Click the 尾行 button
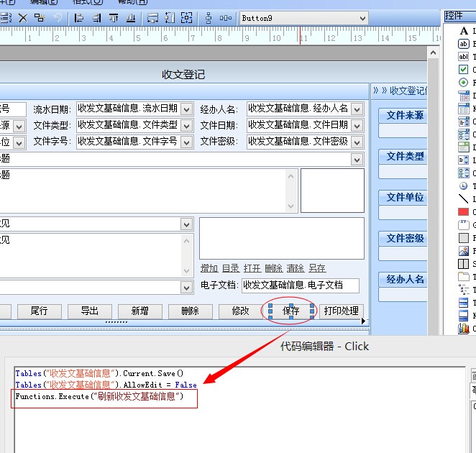The width and height of the screenshot is (476, 453). point(40,311)
